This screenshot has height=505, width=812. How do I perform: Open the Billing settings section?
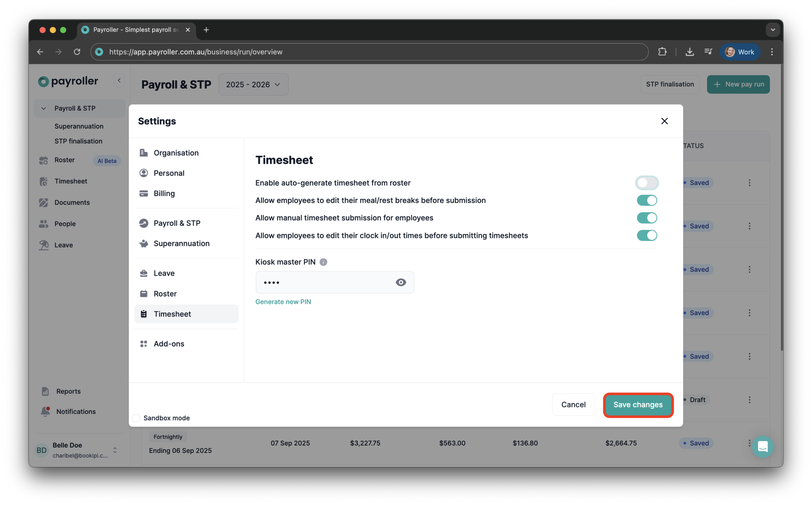(x=164, y=193)
